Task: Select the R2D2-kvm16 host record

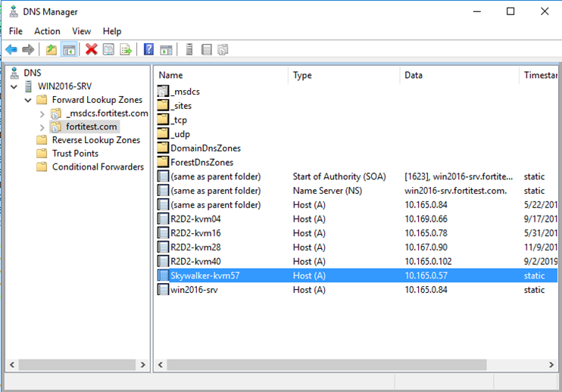Action: [x=195, y=233]
